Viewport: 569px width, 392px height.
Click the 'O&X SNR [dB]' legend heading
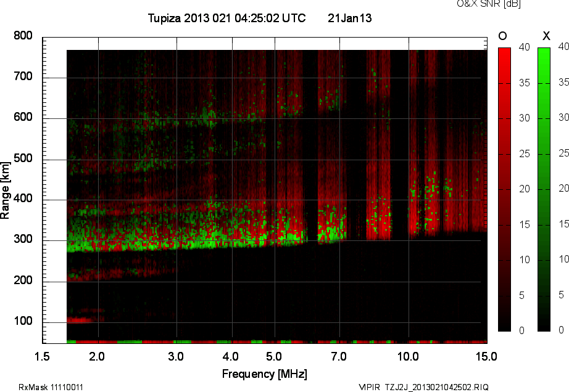tap(488, 4)
